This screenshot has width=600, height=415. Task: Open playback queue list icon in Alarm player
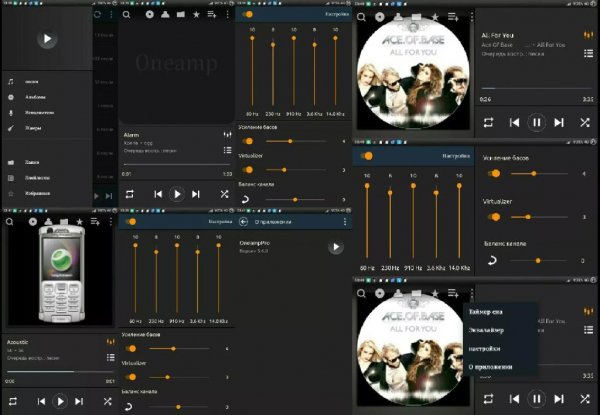(x=227, y=150)
